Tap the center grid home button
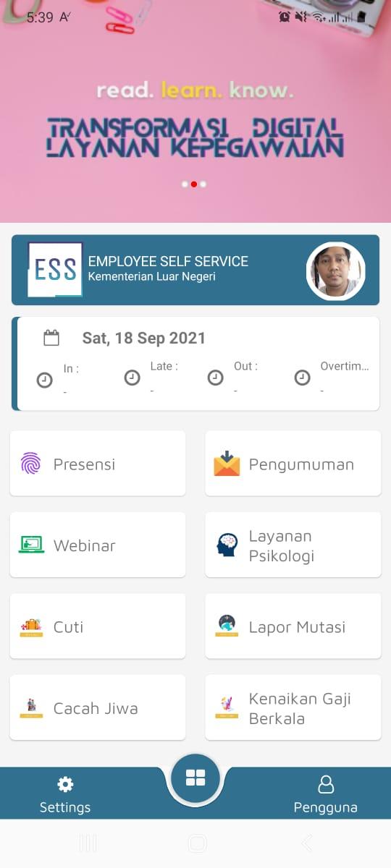 [x=195, y=778]
